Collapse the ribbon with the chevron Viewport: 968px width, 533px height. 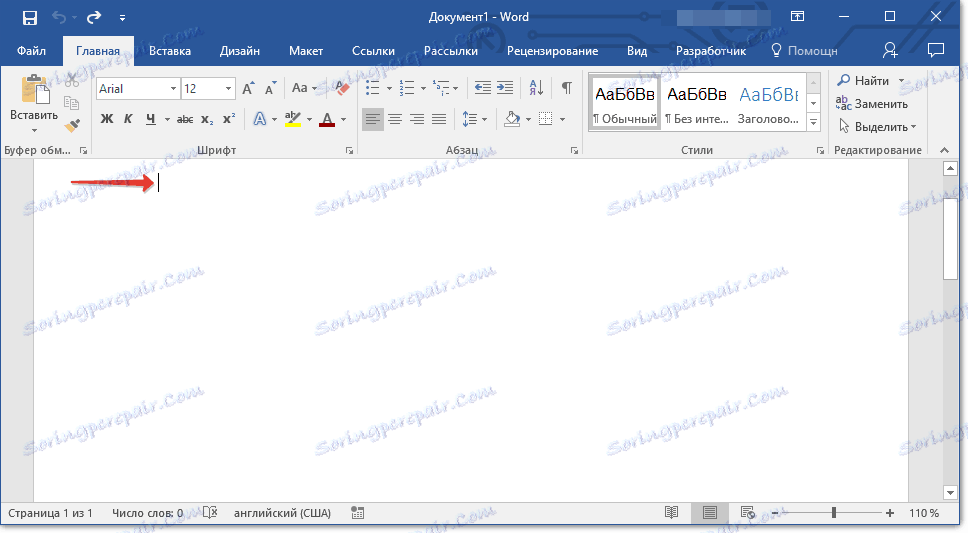(x=944, y=150)
